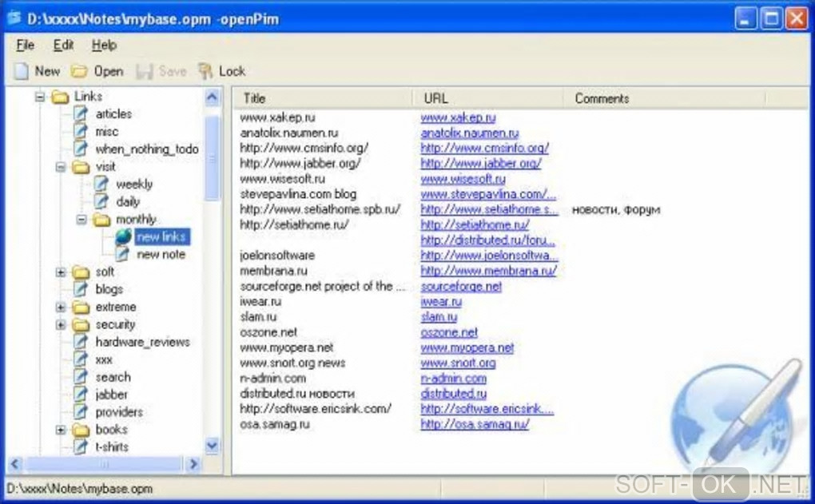Viewport: 815px width, 504px height.
Task: Click the tree scroll down arrow
Action: [212, 445]
